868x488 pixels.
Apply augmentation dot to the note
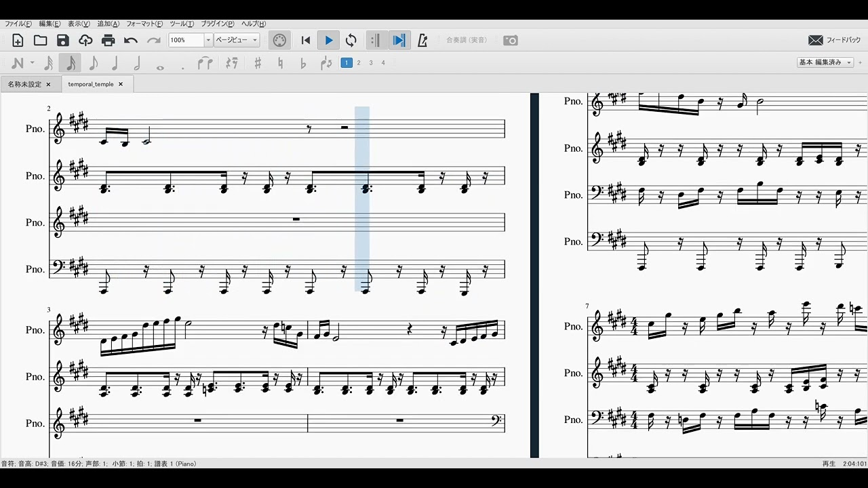pos(182,67)
